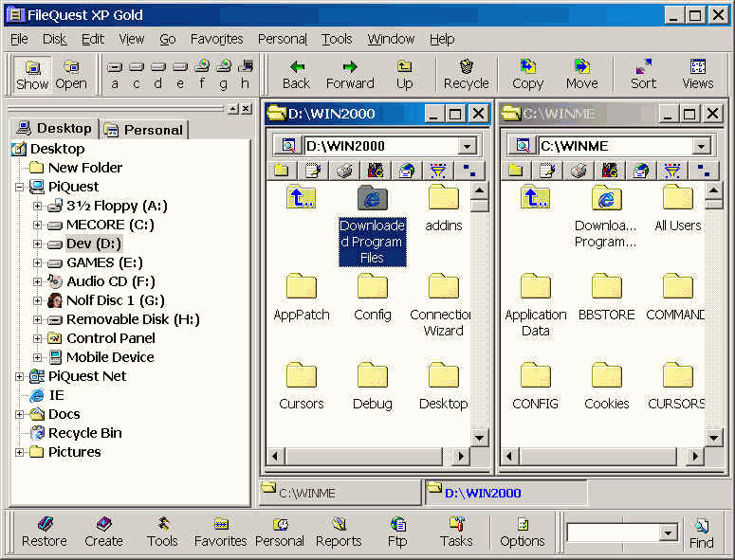Open the C:\WINME path dropdown
This screenshot has width=735, height=560.
(701, 146)
